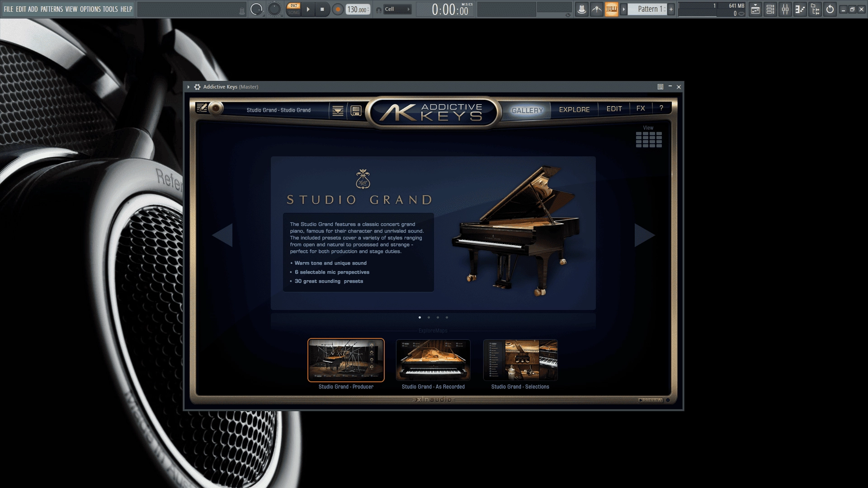Click the Studio Grand preset name field
Image resolution: width=868 pixels, height=488 pixels.
tap(278, 110)
